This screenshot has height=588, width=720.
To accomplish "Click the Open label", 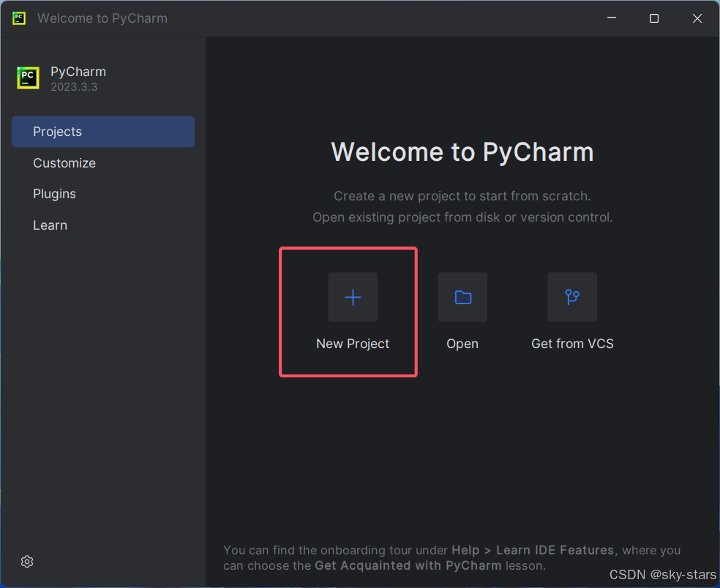I will pyautogui.click(x=462, y=344).
